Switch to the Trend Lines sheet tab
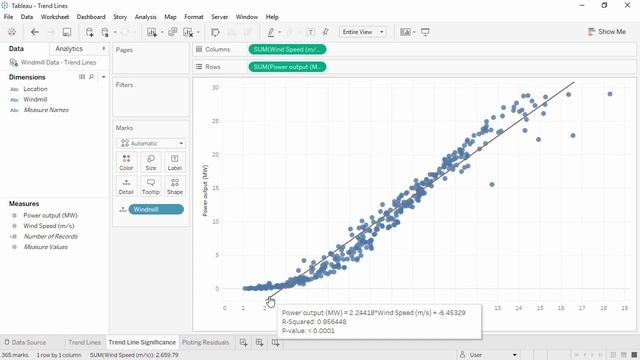640x360 pixels. 84,342
